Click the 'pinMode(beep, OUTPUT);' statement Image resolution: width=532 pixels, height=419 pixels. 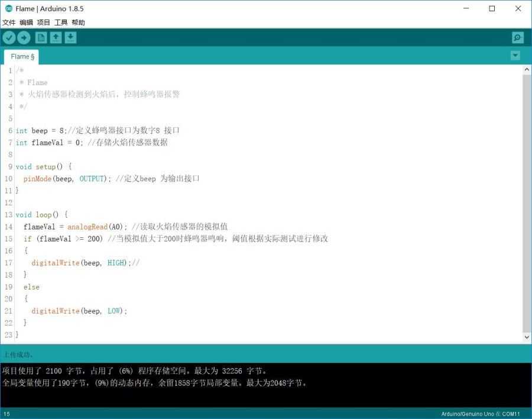67,179
